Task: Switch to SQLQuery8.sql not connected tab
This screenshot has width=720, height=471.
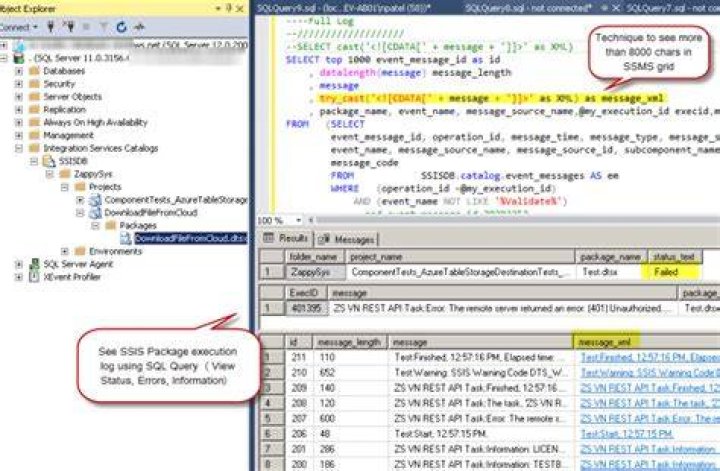Action: tap(528, 7)
